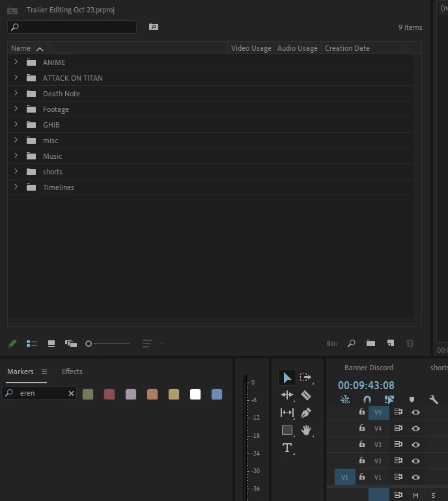Create a New Bin
Viewport: 448px width, 501px height.
point(371,343)
